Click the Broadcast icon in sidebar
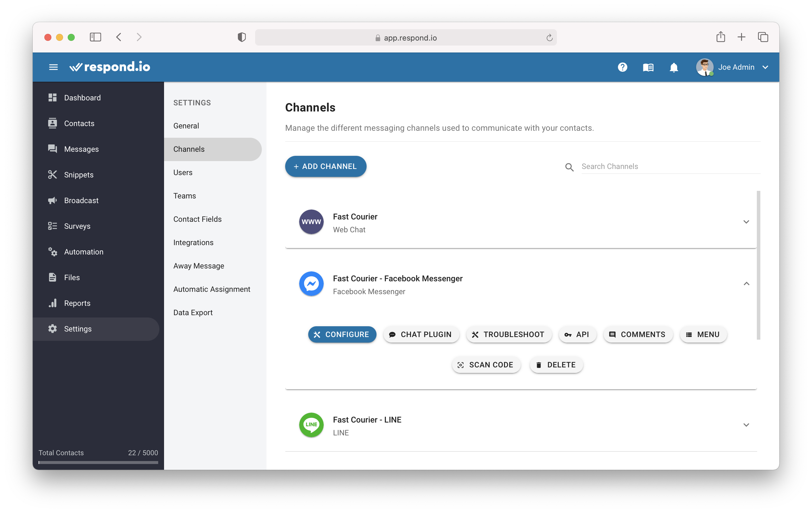This screenshot has height=513, width=812. (x=52, y=200)
